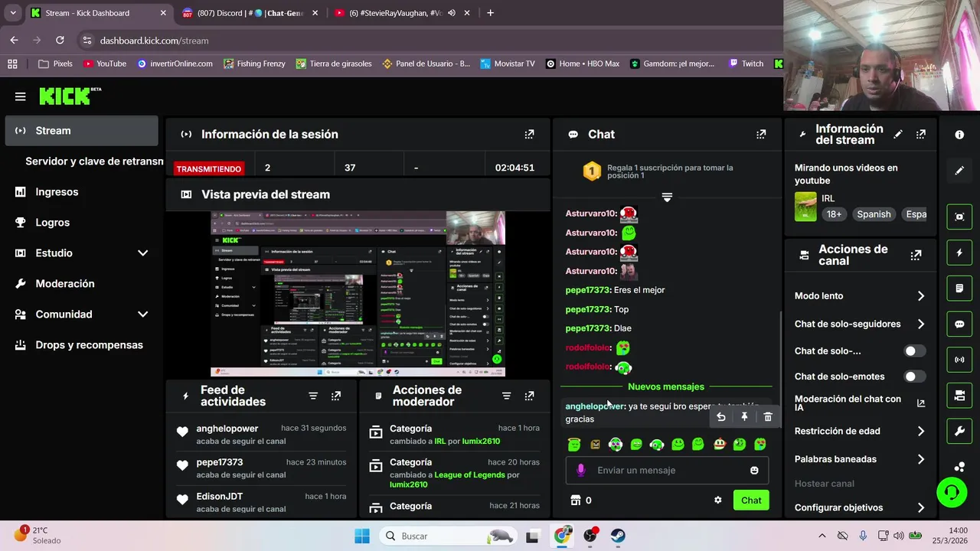Pop out the Feed de actividades panel

(x=336, y=396)
